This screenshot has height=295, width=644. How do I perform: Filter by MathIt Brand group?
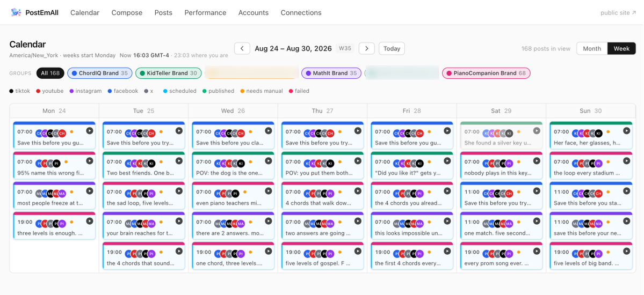click(331, 73)
